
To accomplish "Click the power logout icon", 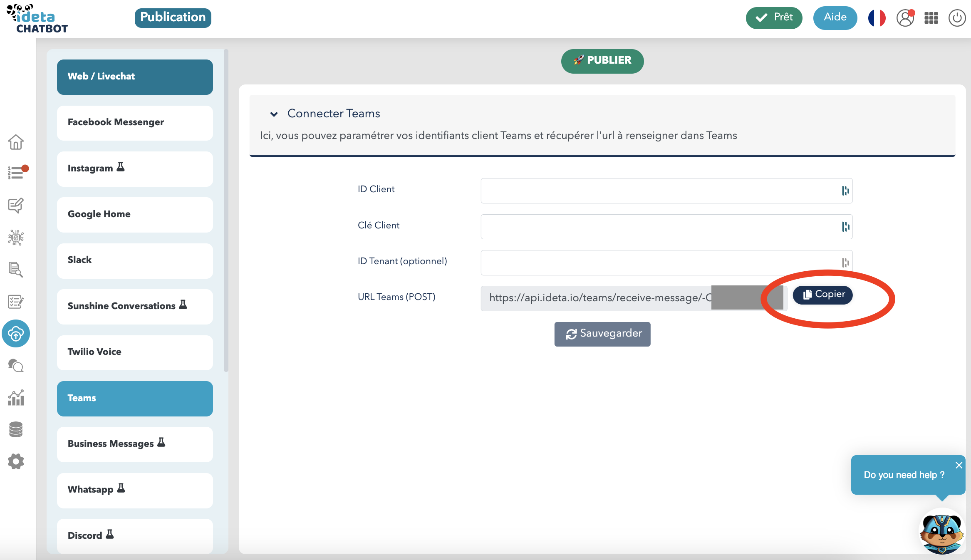I will 956,18.
